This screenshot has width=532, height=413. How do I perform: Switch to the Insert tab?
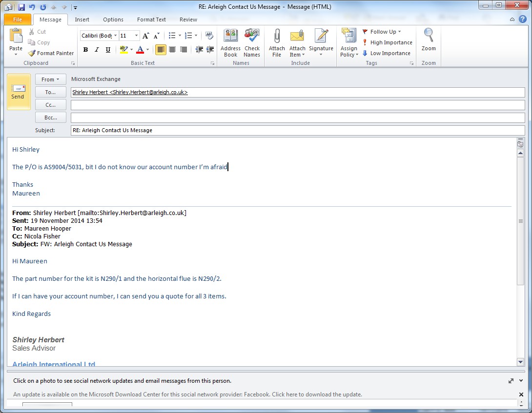[x=82, y=20]
